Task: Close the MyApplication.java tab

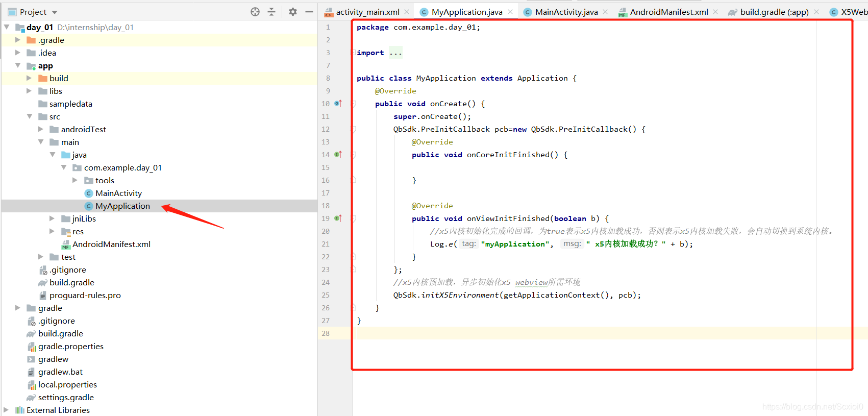Action: [x=510, y=12]
